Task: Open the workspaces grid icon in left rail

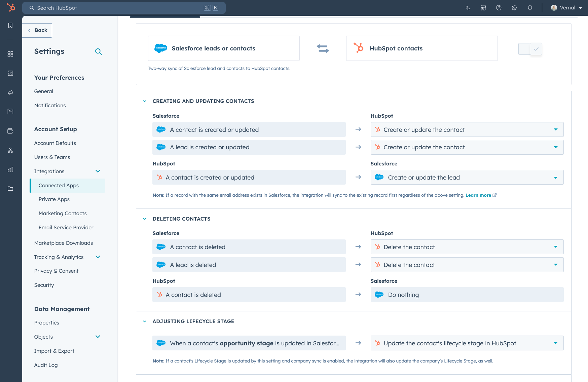Action: 10,54
